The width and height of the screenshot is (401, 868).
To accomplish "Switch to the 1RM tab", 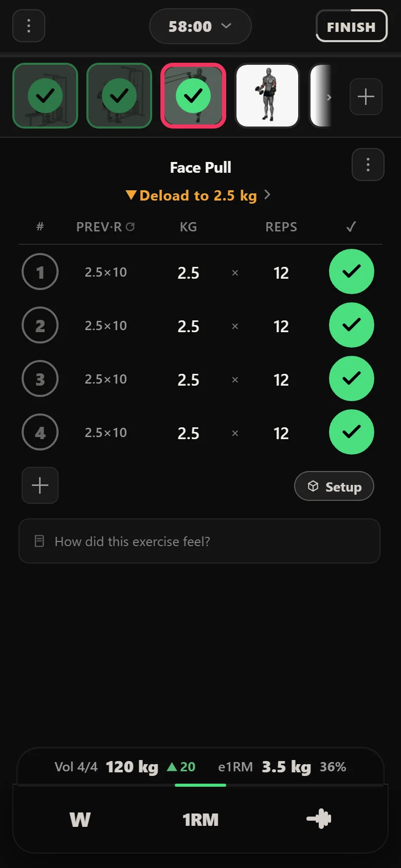I will click(200, 819).
